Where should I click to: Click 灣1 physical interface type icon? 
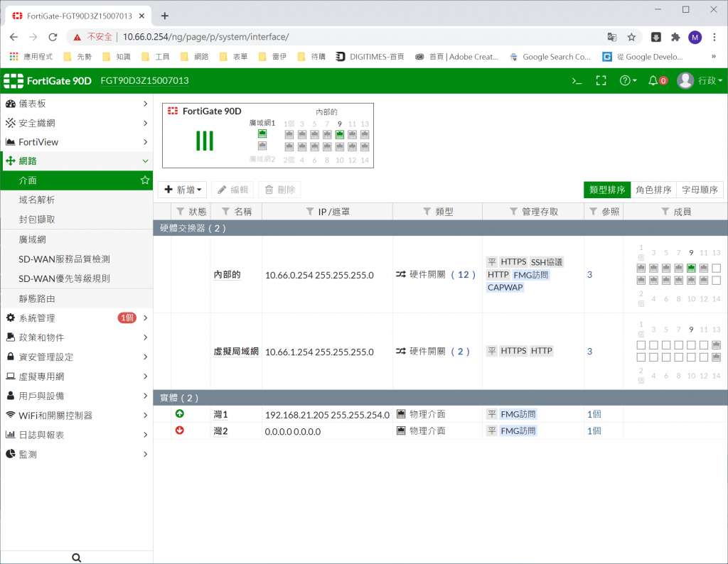pyautogui.click(x=401, y=413)
